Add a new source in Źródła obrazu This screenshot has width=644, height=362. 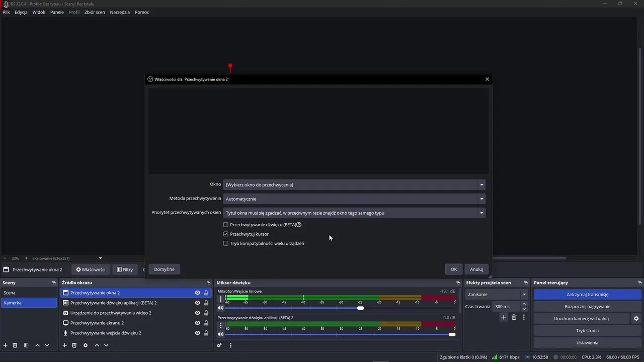pos(64,345)
